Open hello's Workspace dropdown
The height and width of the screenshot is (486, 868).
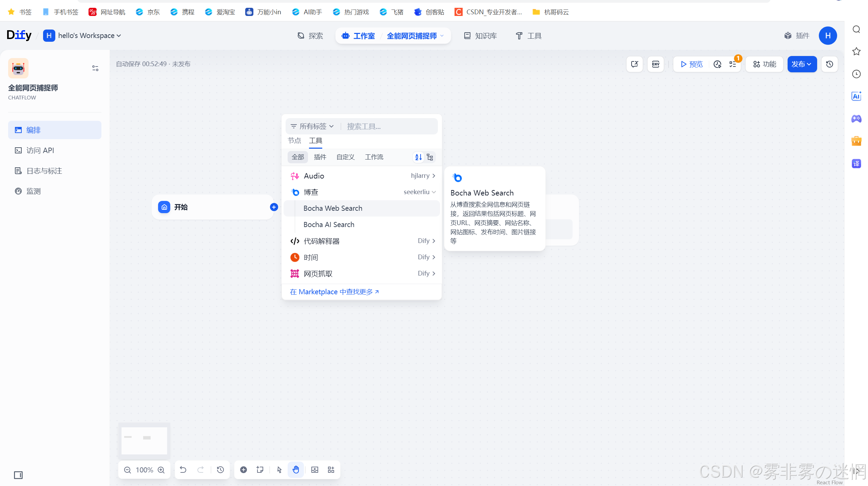point(82,36)
